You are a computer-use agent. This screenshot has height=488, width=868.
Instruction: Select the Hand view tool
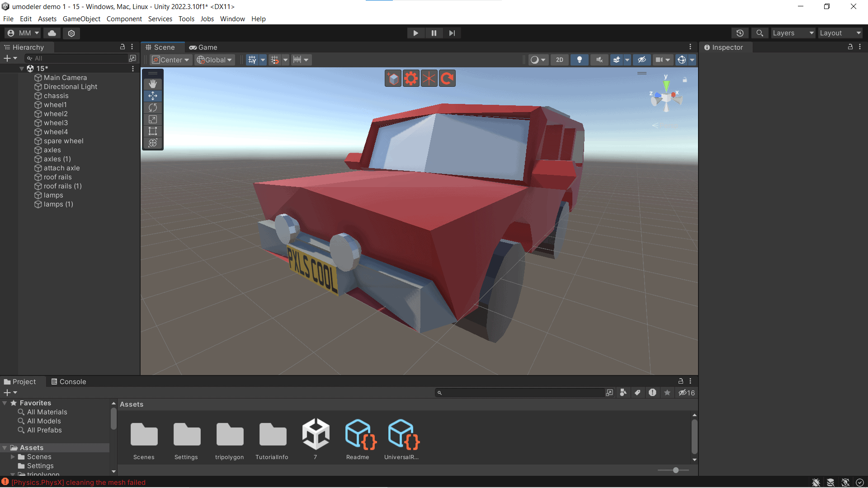pos(153,84)
